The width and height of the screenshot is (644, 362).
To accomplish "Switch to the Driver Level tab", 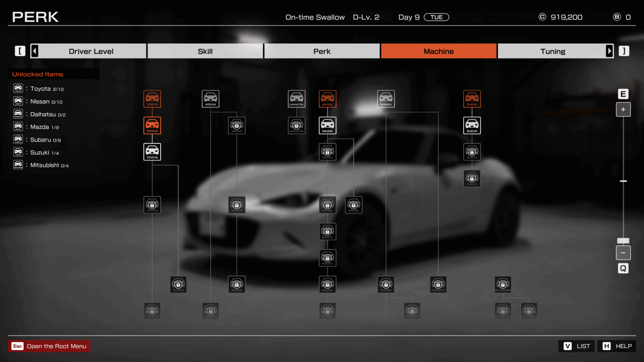I will pos(91,51).
